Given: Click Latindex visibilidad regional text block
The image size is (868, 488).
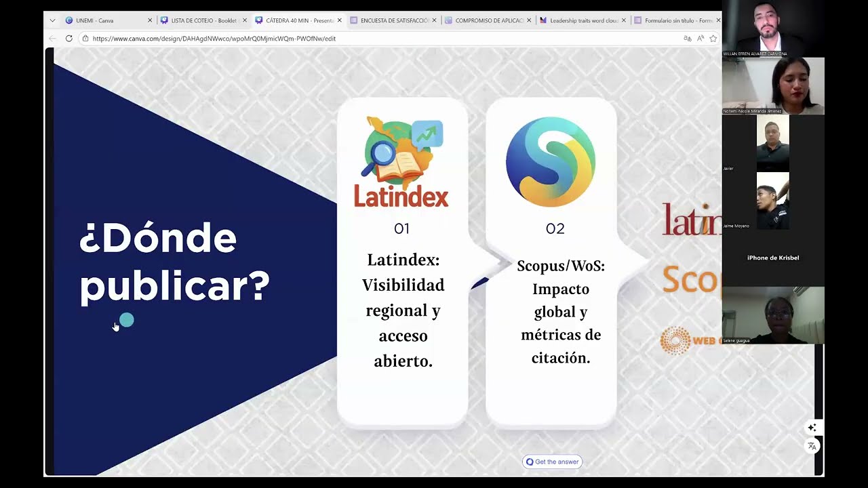Looking at the screenshot, I should [403, 310].
